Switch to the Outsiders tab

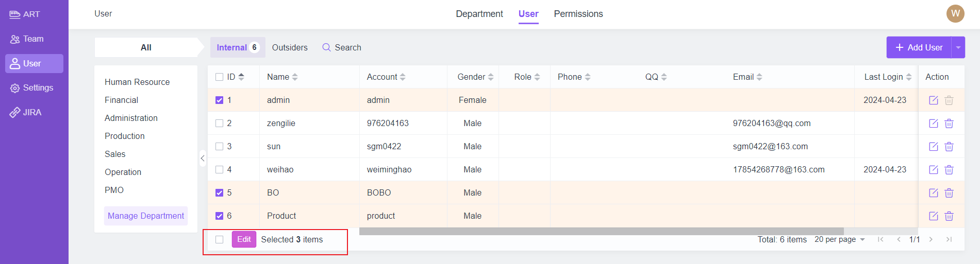[290, 47]
